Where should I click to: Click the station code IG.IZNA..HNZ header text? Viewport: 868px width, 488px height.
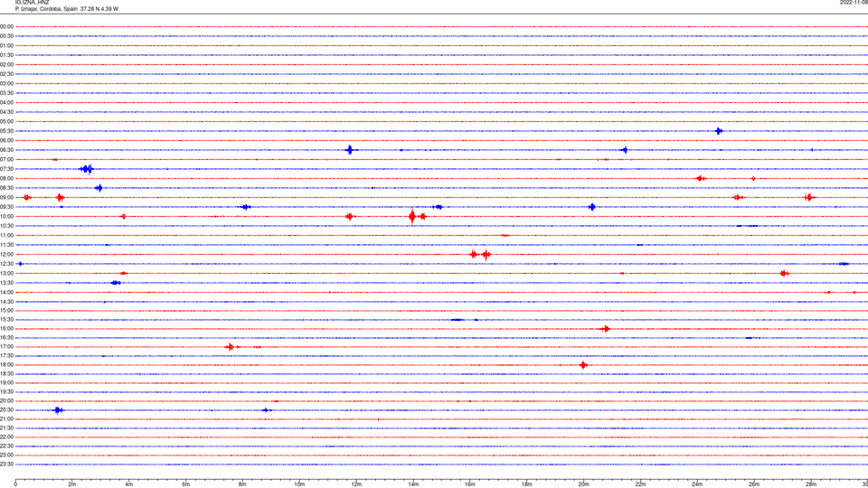click(x=33, y=3)
